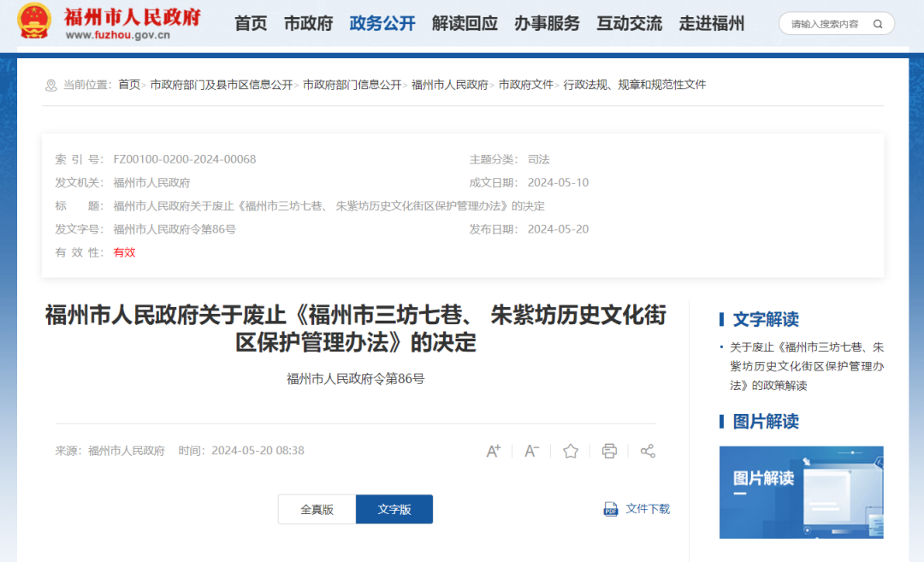Decrease font size with A- icon
Image resolution: width=924 pixels, height=562 pixels.
pos(531,452)
